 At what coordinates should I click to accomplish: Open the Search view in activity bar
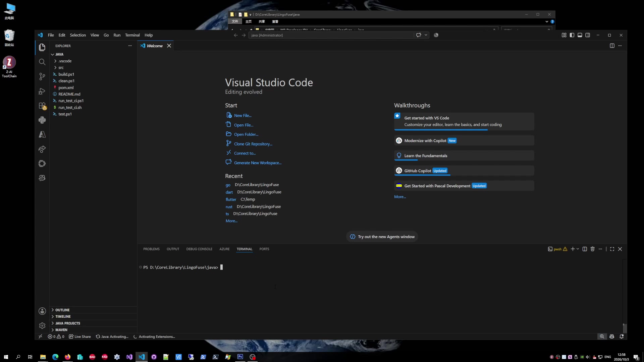click(x=42, y=62)
